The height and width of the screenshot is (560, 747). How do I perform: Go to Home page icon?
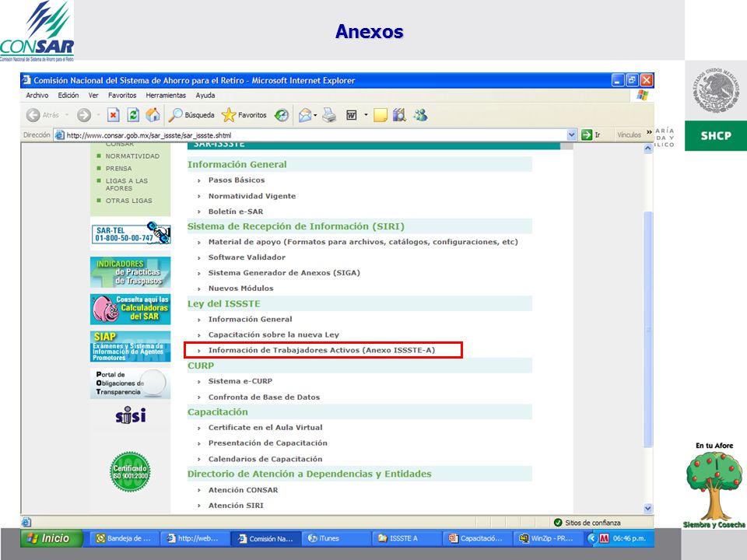coord(153,115)
